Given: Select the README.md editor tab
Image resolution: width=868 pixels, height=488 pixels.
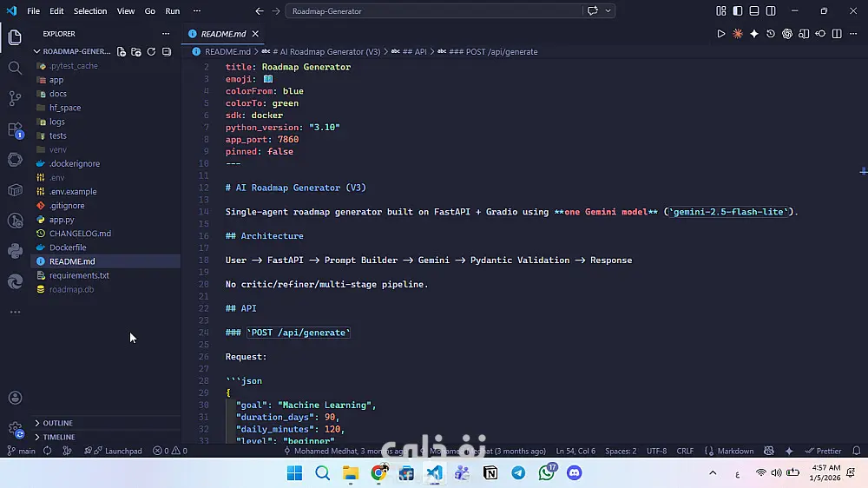Looking at the screenshot, I should [x=223, y=34].
